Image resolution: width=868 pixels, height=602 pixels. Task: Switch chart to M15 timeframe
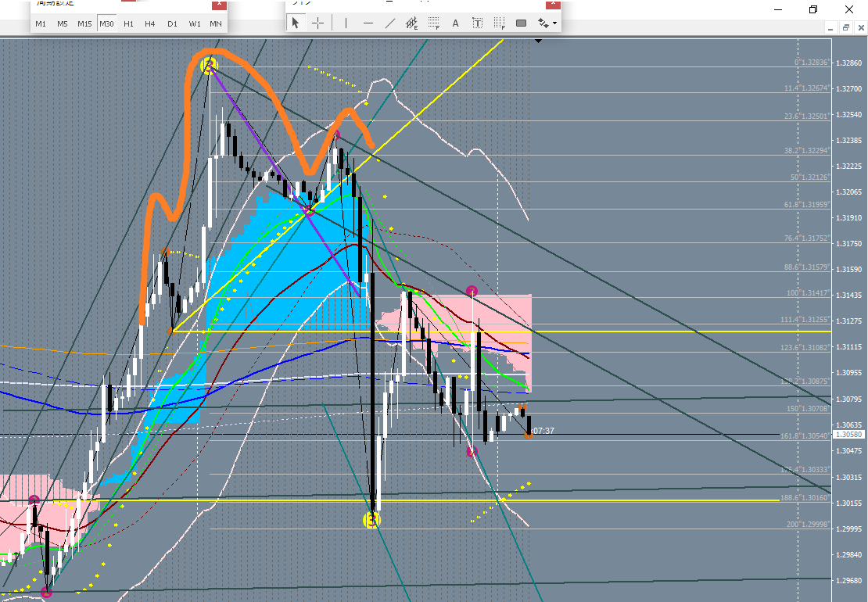[x=84, y=23]
